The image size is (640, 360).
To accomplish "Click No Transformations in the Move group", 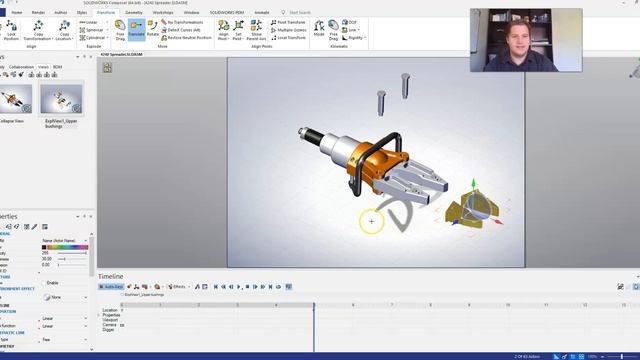I will pyautogui.click(x=182, y=22).
